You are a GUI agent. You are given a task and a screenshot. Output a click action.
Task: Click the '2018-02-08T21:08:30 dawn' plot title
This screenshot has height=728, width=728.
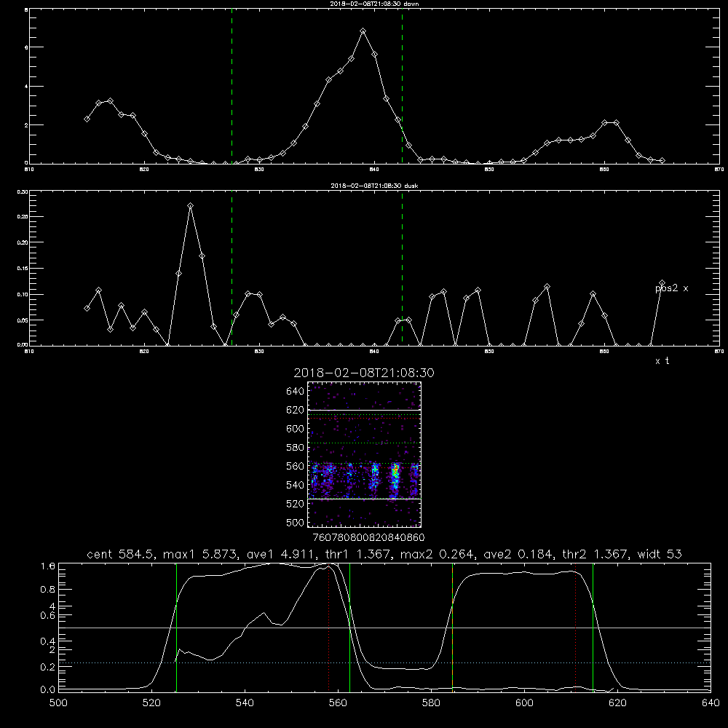pos(374,4)
